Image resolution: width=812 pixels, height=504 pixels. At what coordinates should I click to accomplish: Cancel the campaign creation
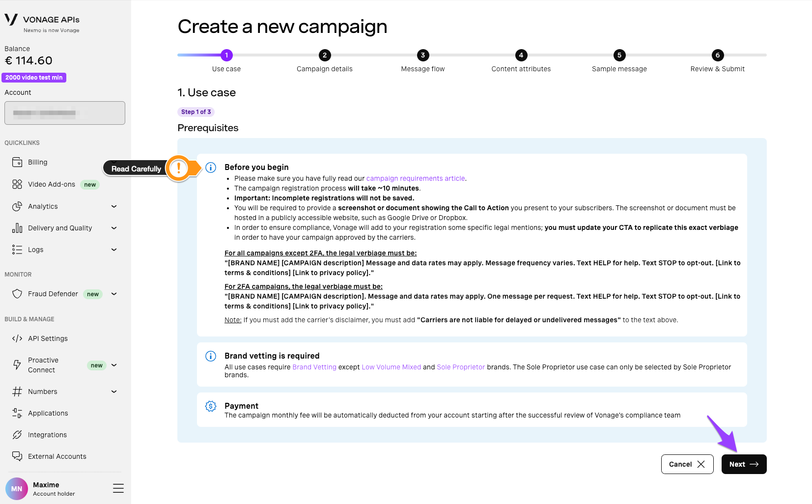click(x=687, y=464)
